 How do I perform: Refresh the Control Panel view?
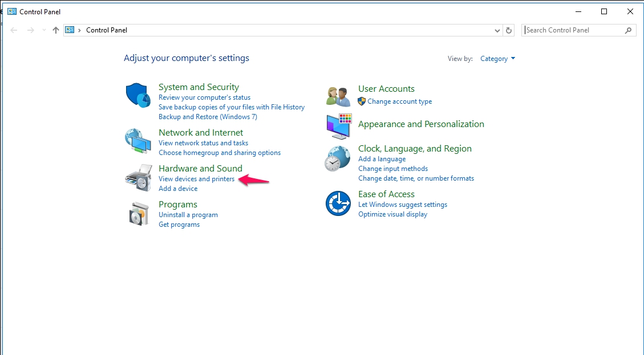509,30
